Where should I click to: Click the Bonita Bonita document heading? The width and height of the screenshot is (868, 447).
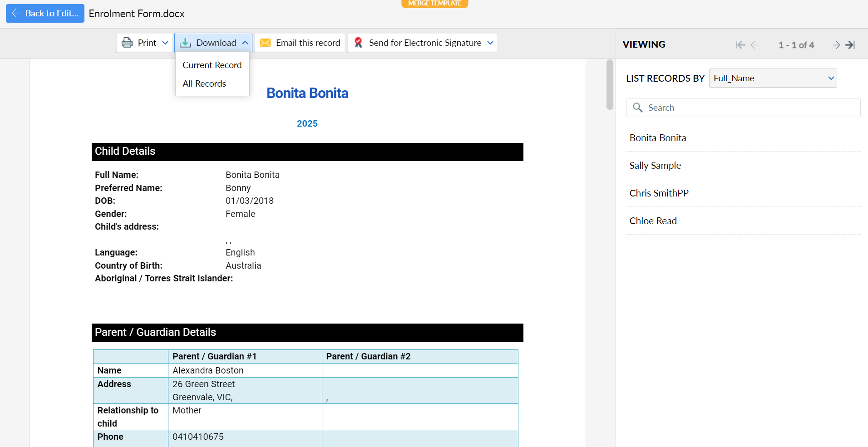pyautogui.click(x=307, y=93)
